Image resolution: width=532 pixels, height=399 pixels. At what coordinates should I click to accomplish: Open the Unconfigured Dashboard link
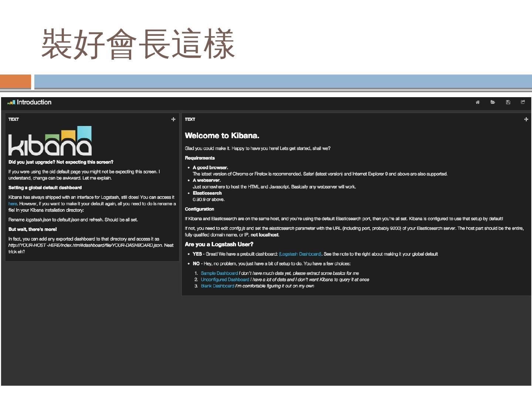(x=225, y=280)
